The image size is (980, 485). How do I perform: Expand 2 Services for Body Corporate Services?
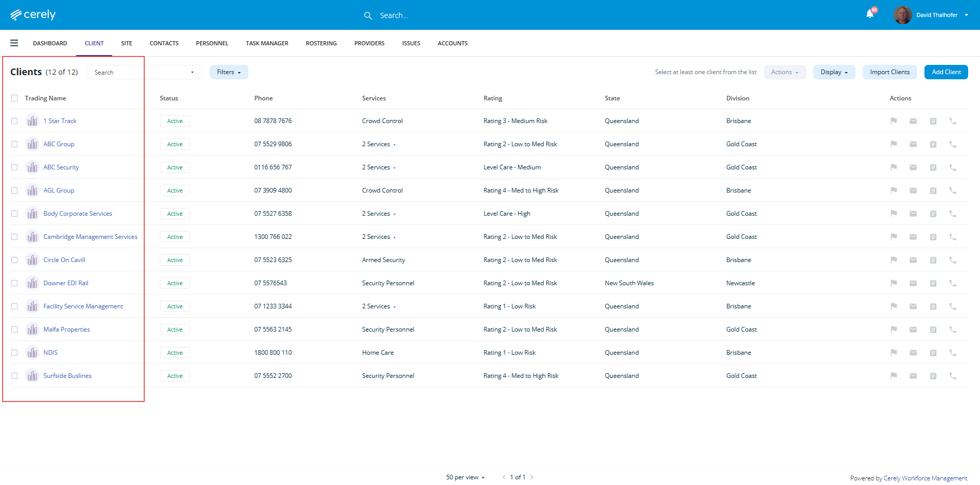[379, 214]
